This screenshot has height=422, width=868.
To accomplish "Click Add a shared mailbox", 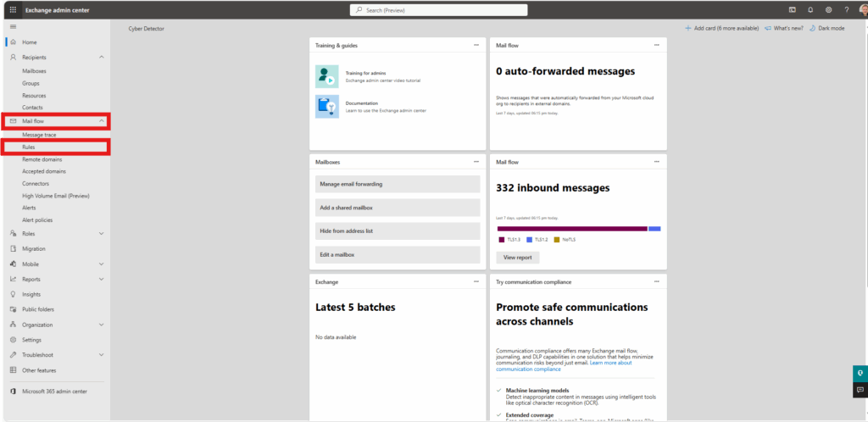I will 398,208.
